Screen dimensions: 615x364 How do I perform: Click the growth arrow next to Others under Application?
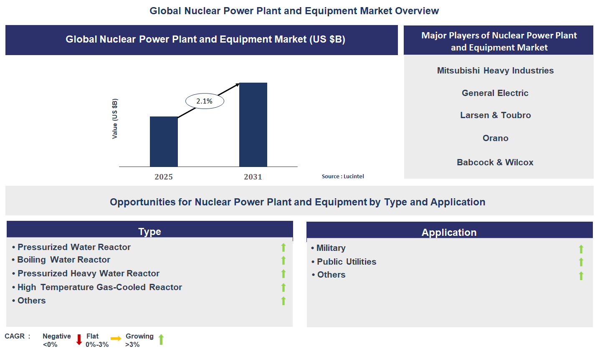[x=581, y=275]
